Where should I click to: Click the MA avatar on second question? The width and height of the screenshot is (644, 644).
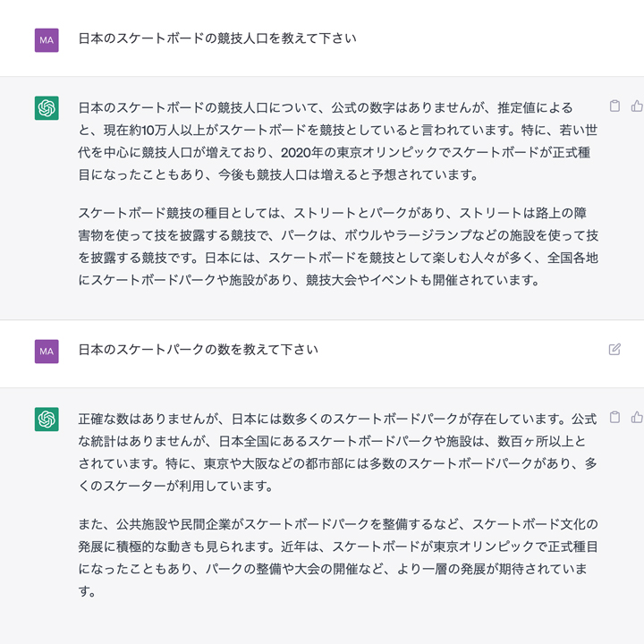point(47,351)
